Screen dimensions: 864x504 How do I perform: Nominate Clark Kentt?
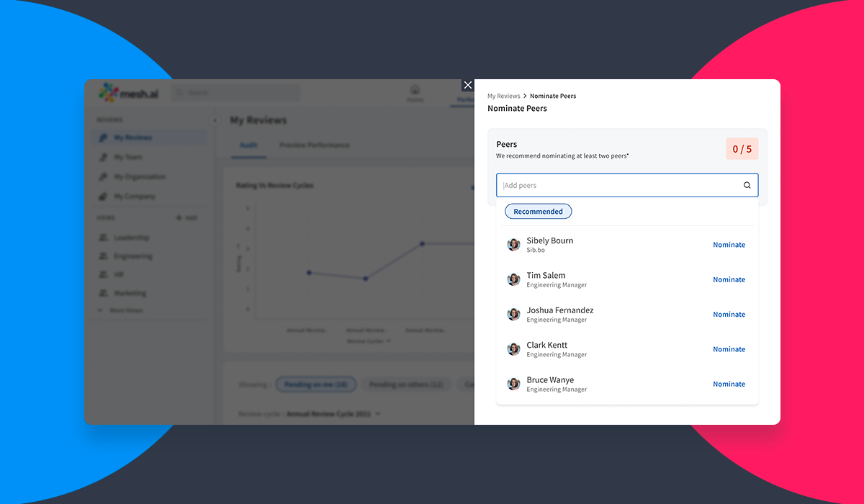coord(729,349)
